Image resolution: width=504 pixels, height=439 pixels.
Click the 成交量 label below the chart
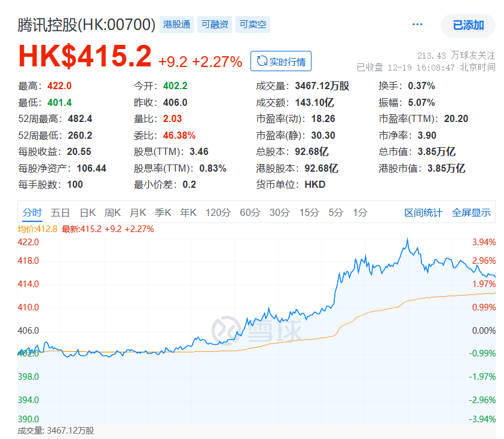(x=56, y=431)
